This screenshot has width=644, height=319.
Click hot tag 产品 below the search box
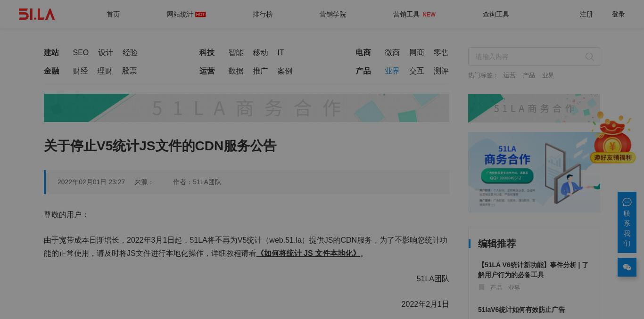point(529,75)
